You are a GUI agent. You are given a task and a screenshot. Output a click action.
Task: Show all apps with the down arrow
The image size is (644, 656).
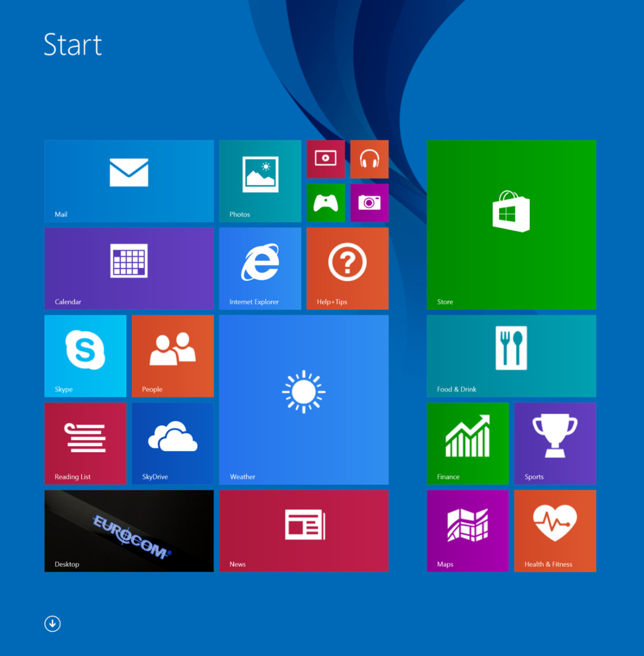coord(52,624)
